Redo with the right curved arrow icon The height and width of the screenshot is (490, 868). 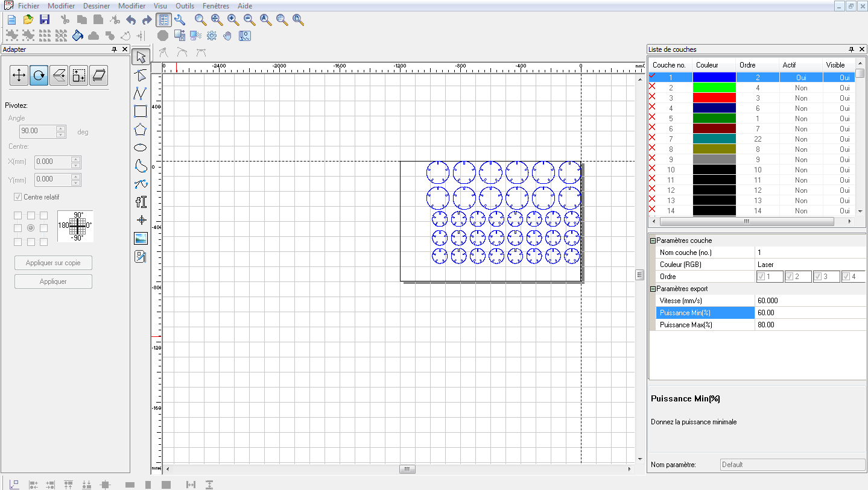[x=147, y=20]
